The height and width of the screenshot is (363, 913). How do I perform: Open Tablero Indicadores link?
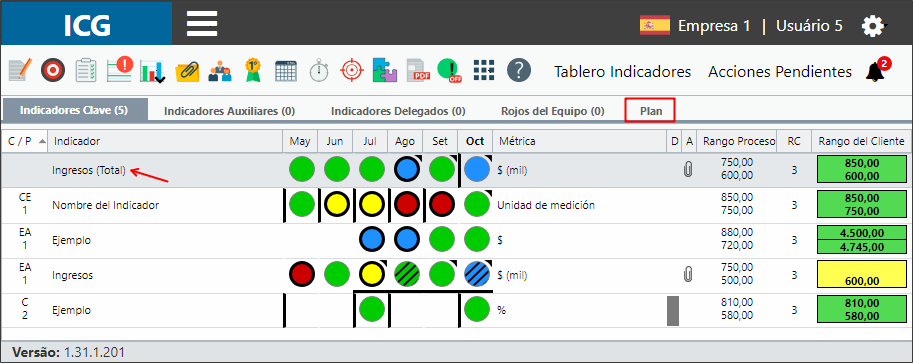tap(622, 72)
